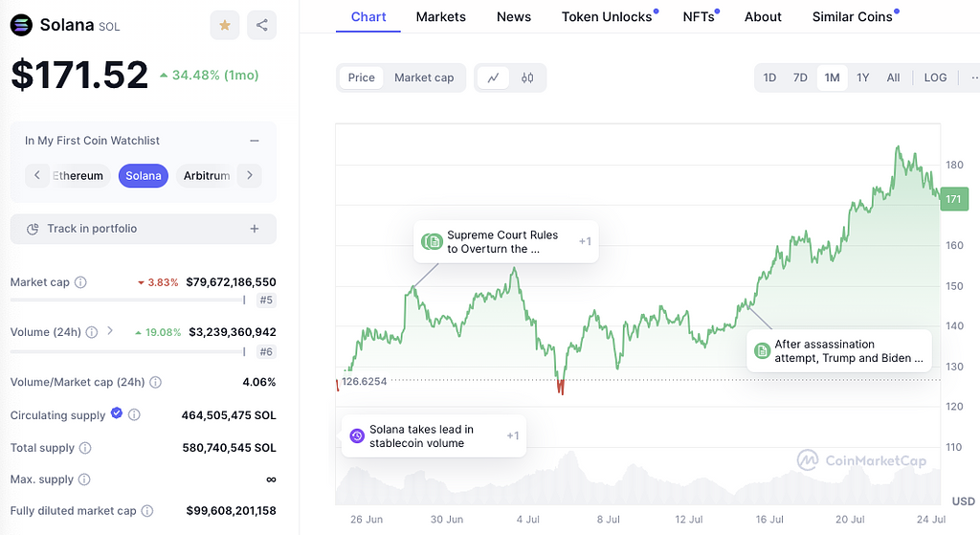980x535 pixels.
Task: Switch to line chart view icon
Action: (x=493, y=78)
